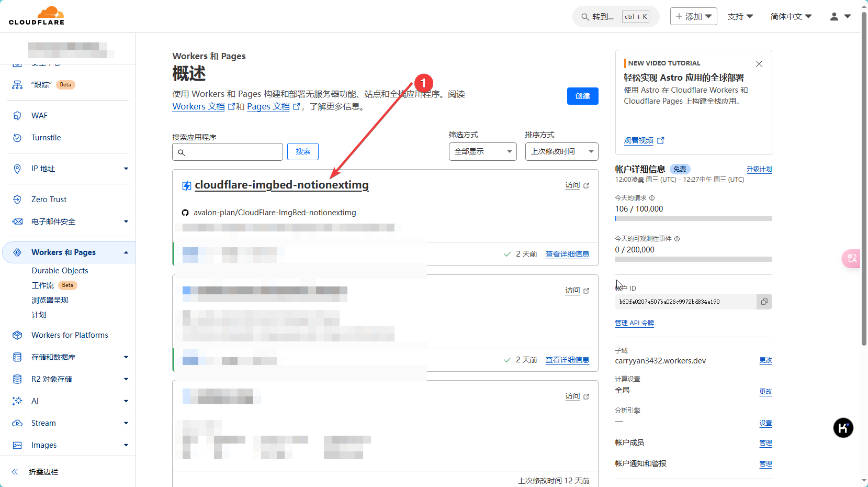Open the 支持 dropdown menu

tap(740, 17)
